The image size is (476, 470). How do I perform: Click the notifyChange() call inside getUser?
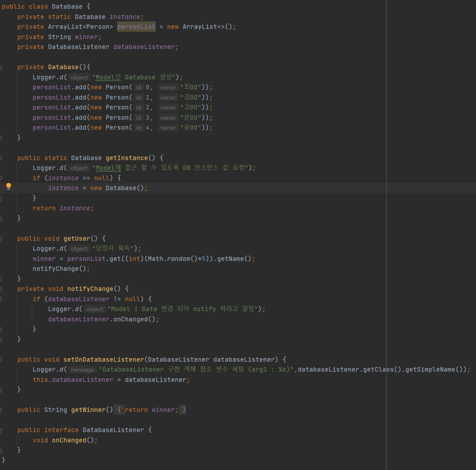pyautogui.click(x=60, y=269)
